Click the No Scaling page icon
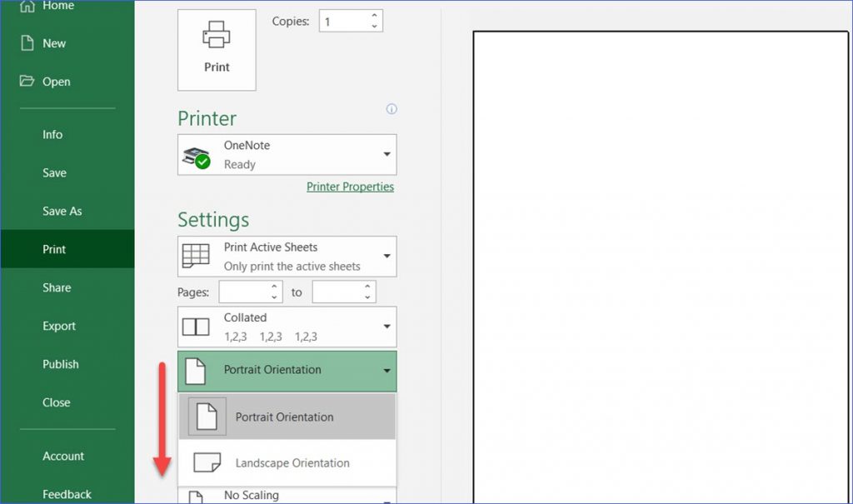This screenshot has width=853, height=504. 195,496
